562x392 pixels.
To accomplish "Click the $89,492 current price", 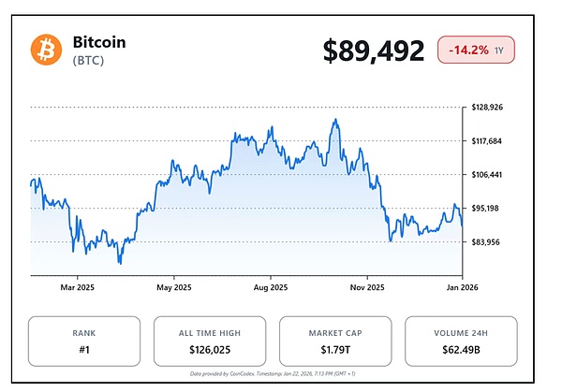I will 374,51.
